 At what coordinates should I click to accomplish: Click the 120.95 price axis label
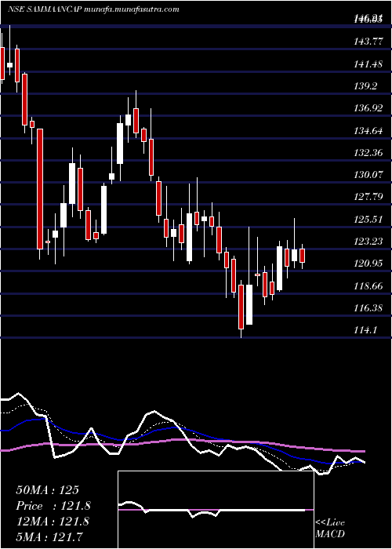[x=367, y=264]
